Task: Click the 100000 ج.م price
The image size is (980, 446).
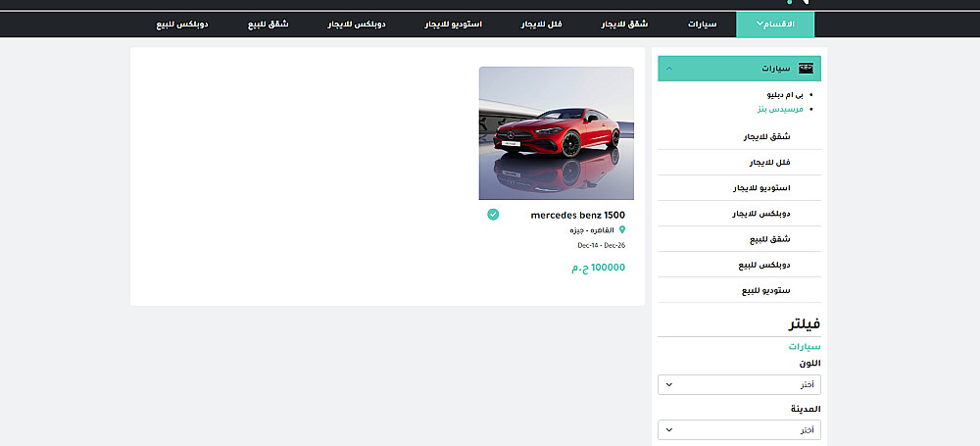Action: 598,268
